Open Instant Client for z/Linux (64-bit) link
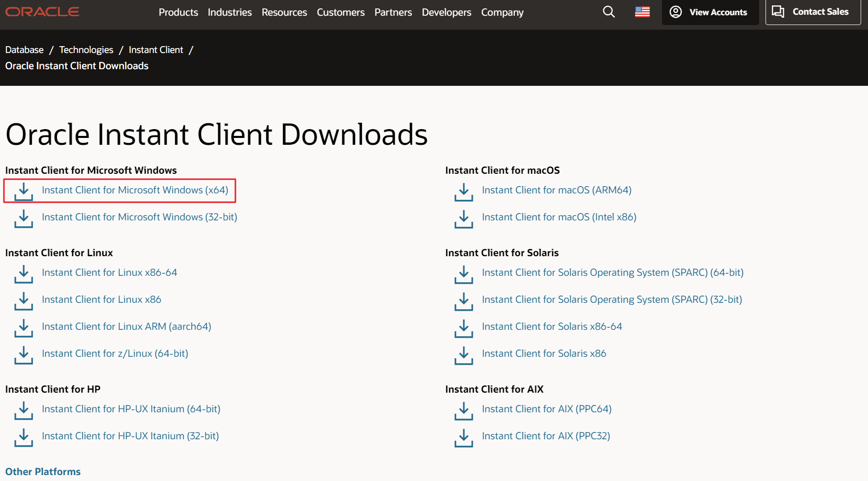Screen dimensions: 868x481 pos(115,353)
